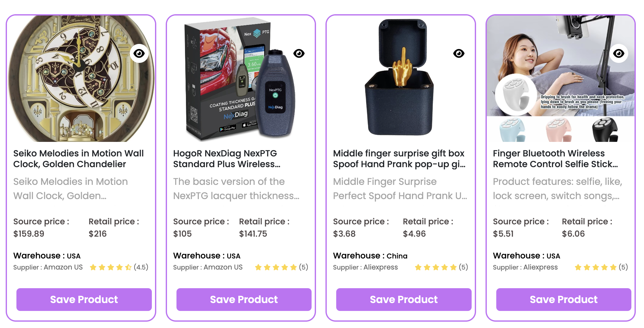Click the Seiko wall clock product image

point(81,78)
